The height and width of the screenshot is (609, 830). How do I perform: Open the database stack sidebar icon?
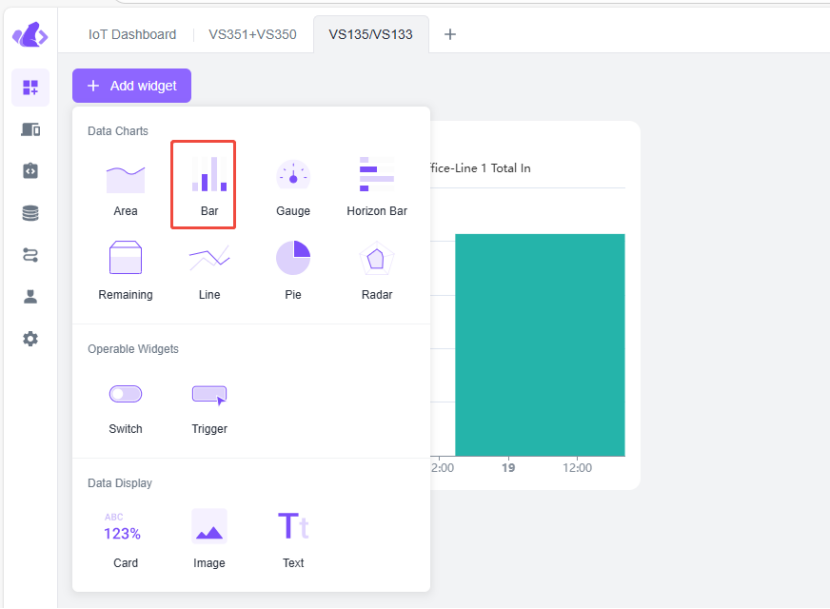30,213
